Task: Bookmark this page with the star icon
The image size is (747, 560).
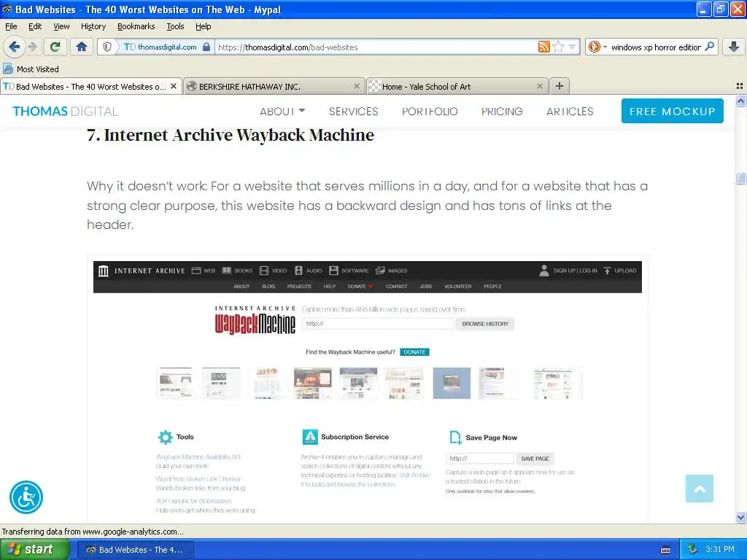Action: pyautogui.click(x=558, y=47)
